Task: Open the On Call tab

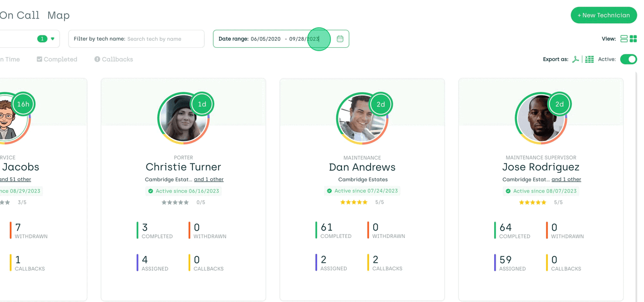Action: click(x=20, y=15)
